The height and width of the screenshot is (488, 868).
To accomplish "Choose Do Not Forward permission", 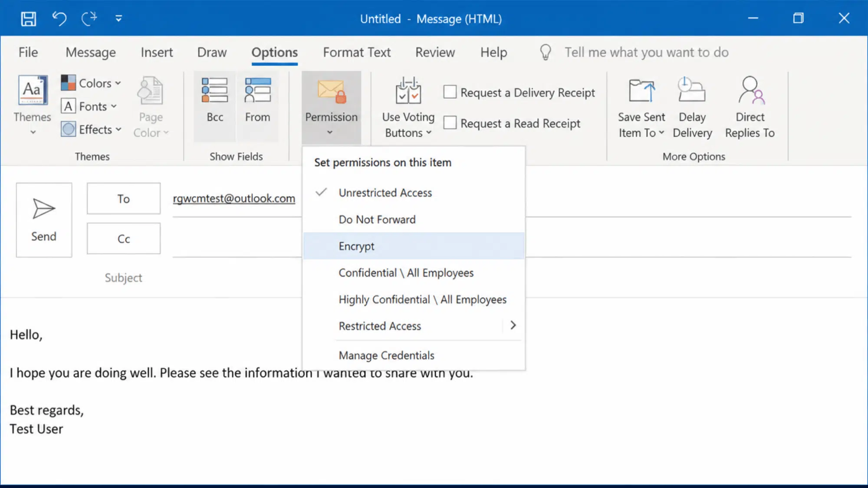I will pos(414,219).
